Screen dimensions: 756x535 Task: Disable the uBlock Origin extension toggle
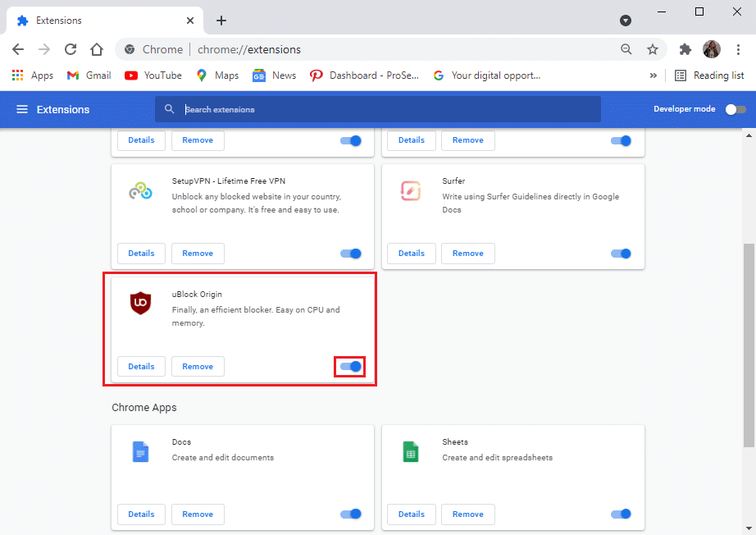pos(351,367)
